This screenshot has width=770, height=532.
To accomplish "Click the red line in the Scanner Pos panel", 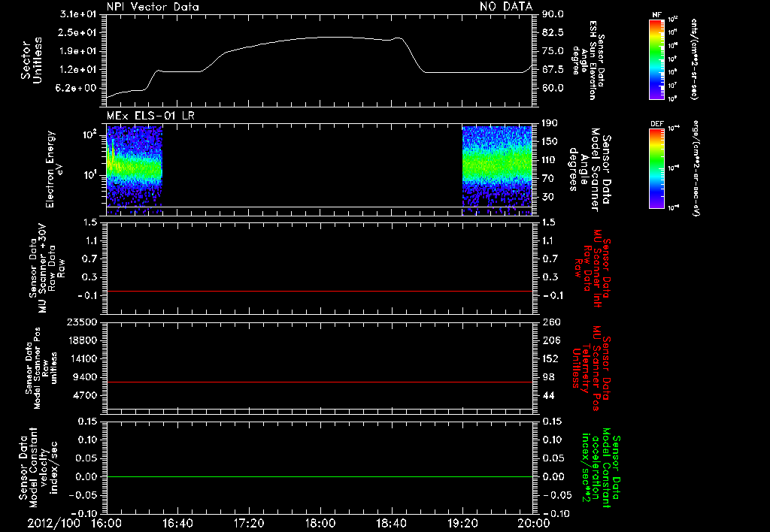I will (x=319, y=382).
